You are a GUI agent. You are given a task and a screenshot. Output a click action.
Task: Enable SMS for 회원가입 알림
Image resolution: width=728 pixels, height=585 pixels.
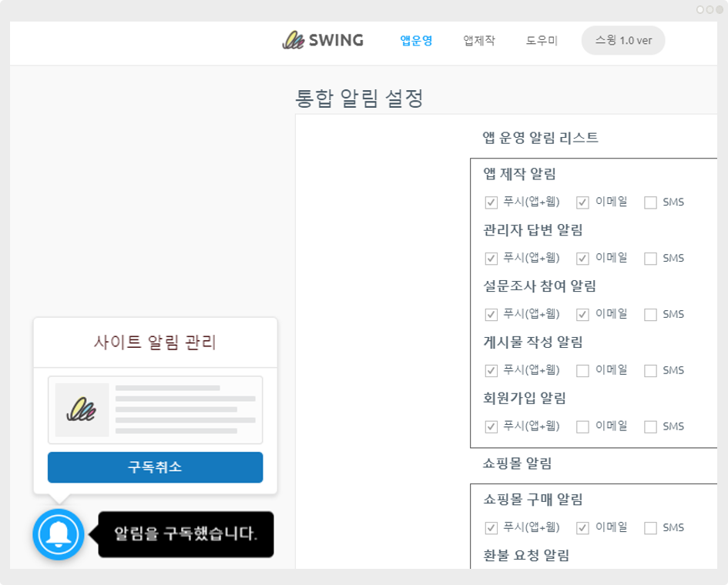650,427
